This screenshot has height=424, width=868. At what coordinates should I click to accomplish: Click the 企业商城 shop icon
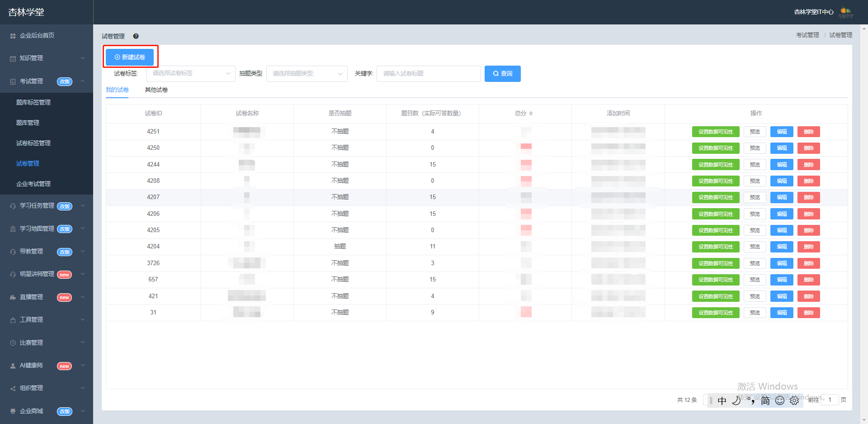(13, 411)
